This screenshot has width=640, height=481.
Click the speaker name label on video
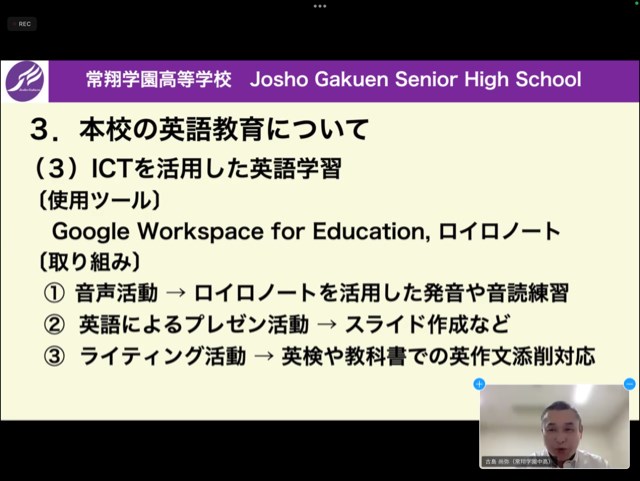coord(518,461)
